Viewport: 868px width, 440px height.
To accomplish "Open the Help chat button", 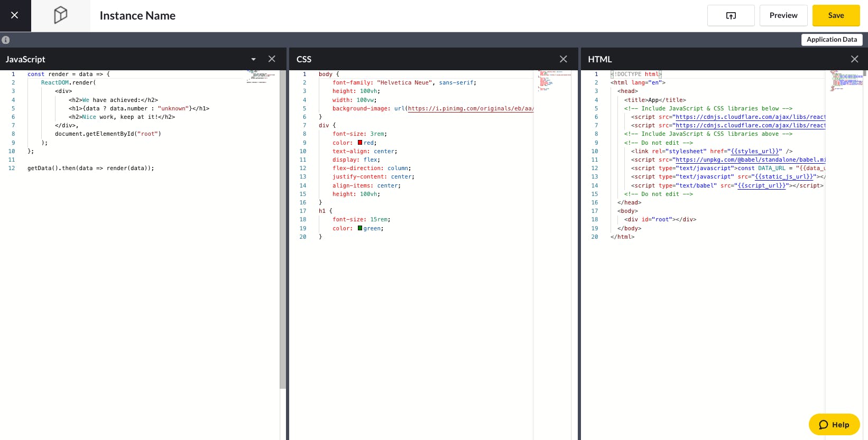I will (x=834, y=424).
